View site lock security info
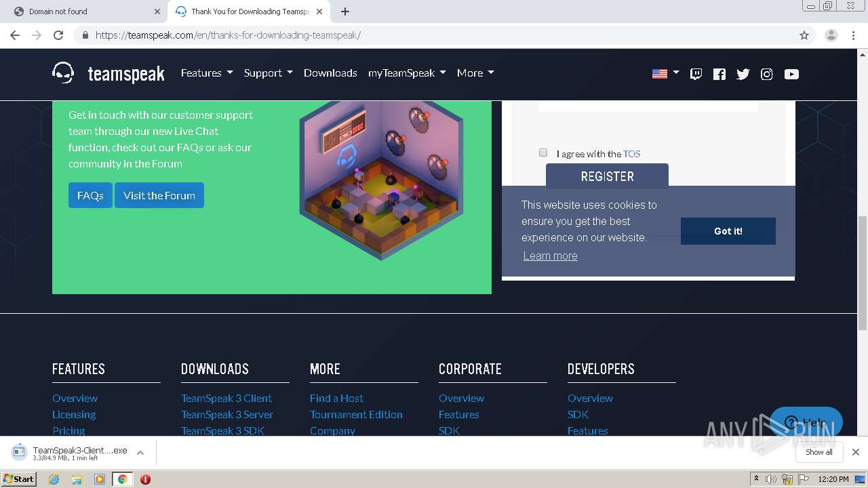 [x=85, y=35]
